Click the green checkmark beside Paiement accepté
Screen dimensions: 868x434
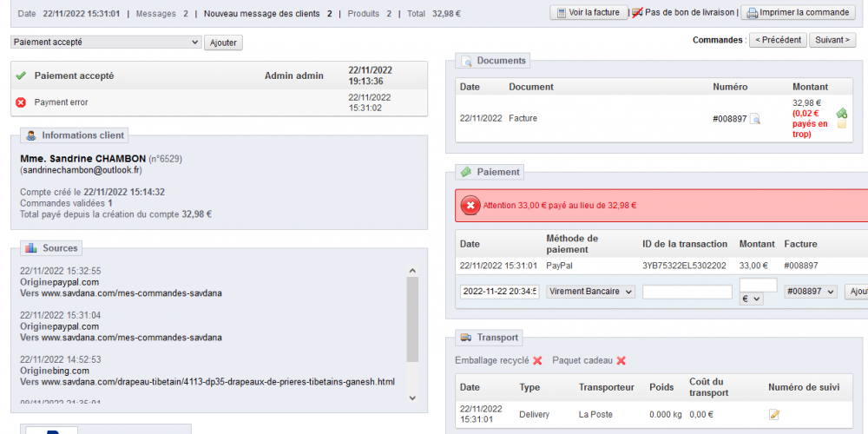coord(21,76)
